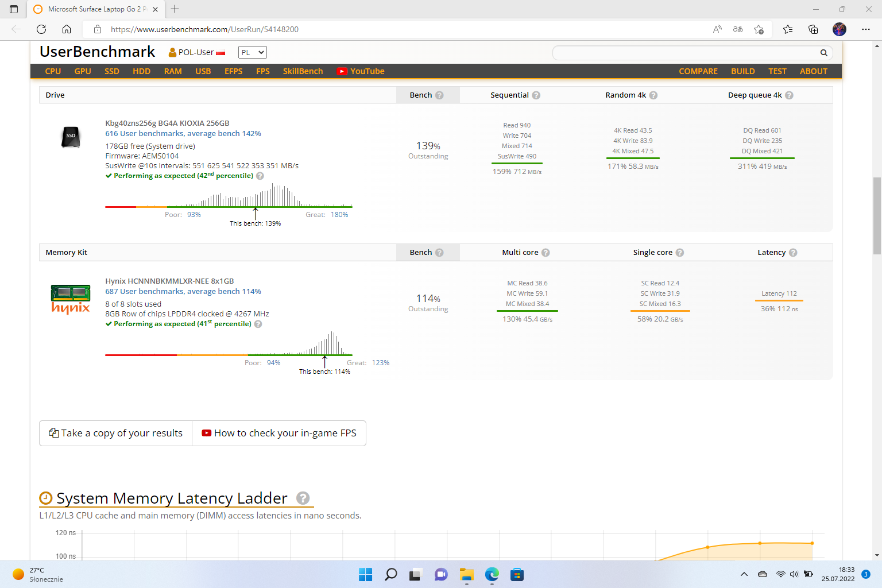
Task: Click the page vertical scrollbar thumb
Action: coord(876,215)
